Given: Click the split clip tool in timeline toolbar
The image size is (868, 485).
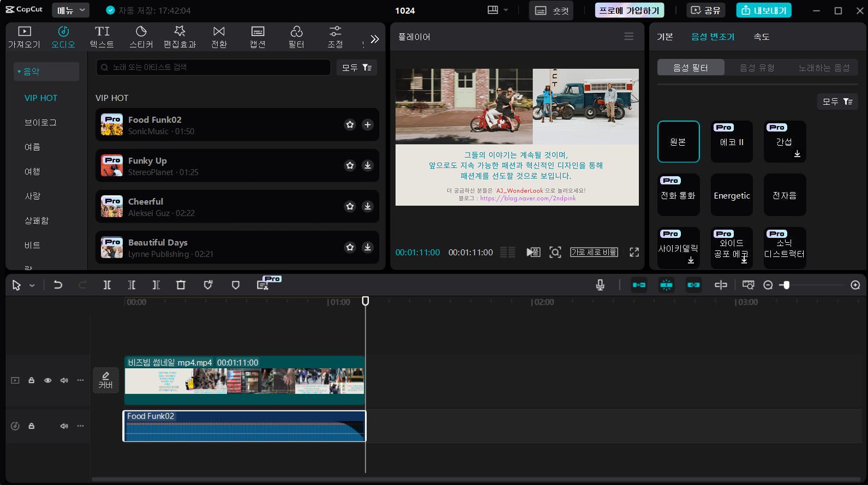Looking at the screenshot, I should click(107, 285).
